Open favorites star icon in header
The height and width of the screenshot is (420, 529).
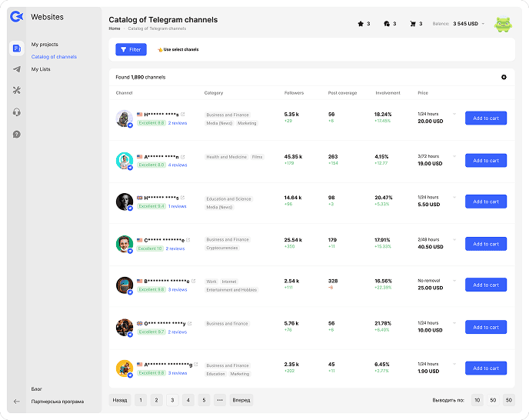(x=361, y=24)
